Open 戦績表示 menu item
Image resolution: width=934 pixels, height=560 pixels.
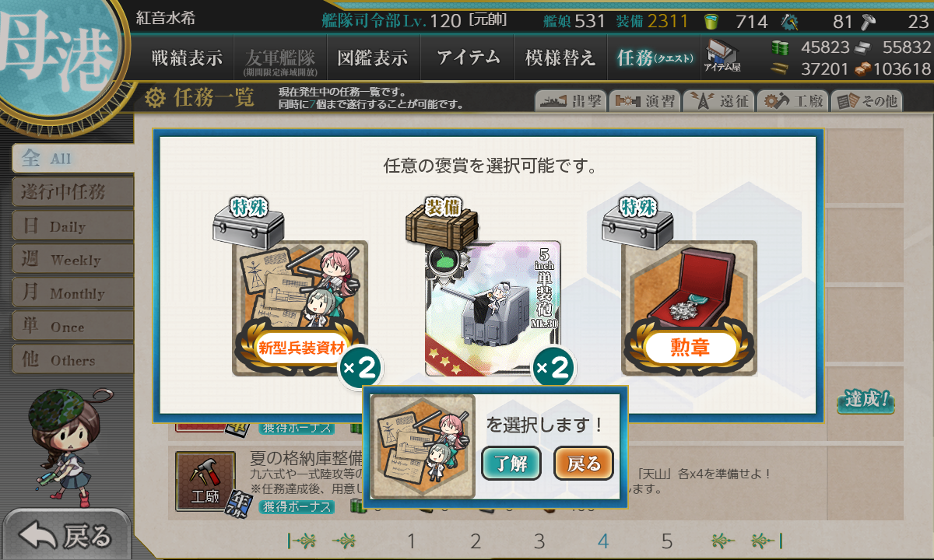pos(187,58)
